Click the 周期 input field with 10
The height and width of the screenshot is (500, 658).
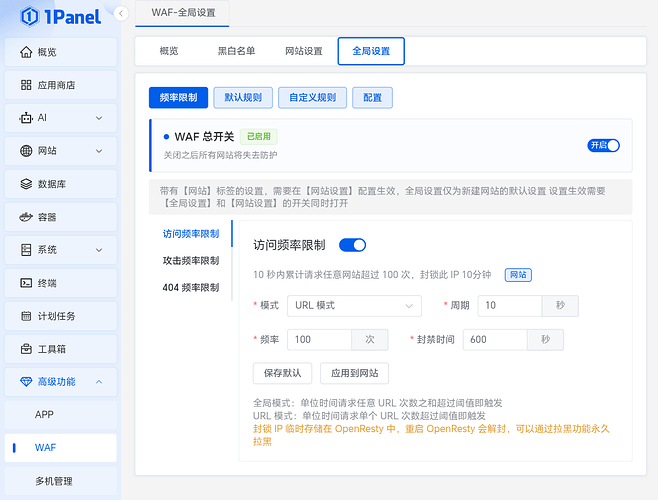click(x=510, y=306)
